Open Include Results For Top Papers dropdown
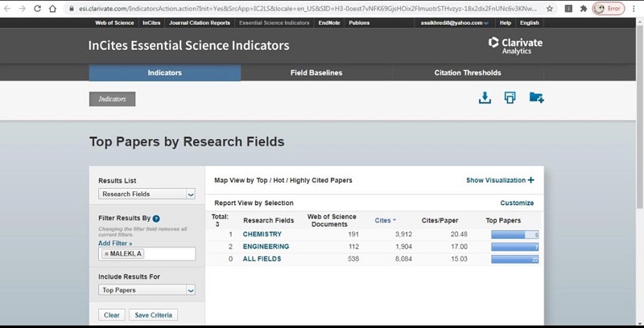Image resolution: width=644 pixels, height=328 pixels. click(147, 290)
